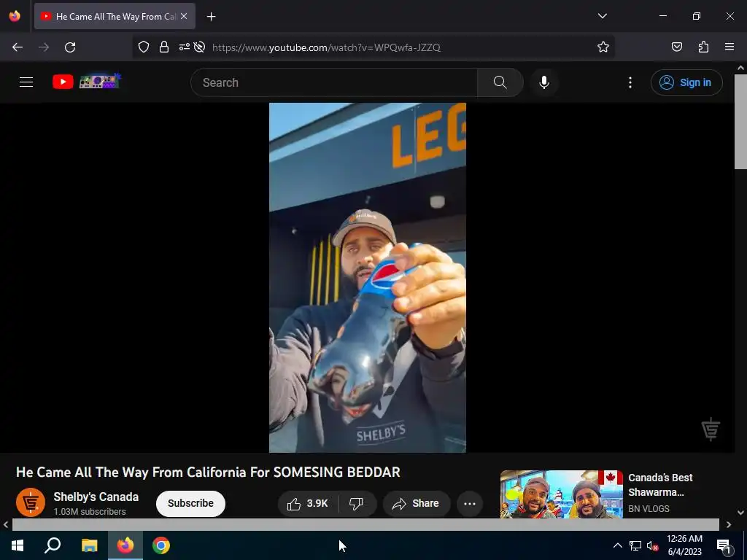Switch to Firefox in the taskbar
Image resolution: width=747 pixels, height=560 pixels.
[x=125, y=545]
